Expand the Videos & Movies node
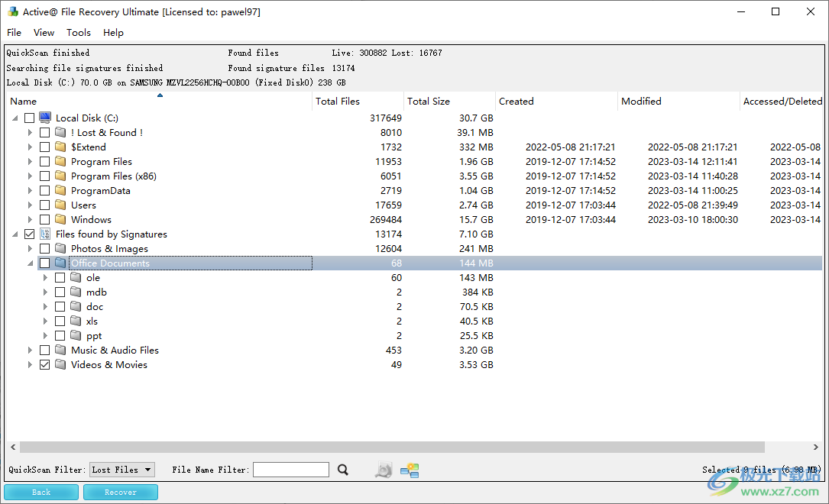Viewport: 829px width, 504px height. tap(30, 364)
